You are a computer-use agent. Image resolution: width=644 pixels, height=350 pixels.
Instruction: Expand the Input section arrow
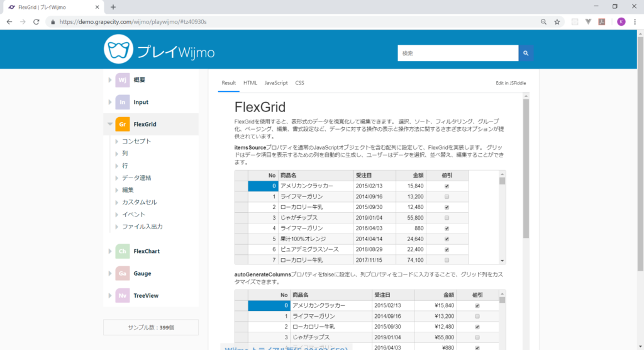[x=109, y=102]
